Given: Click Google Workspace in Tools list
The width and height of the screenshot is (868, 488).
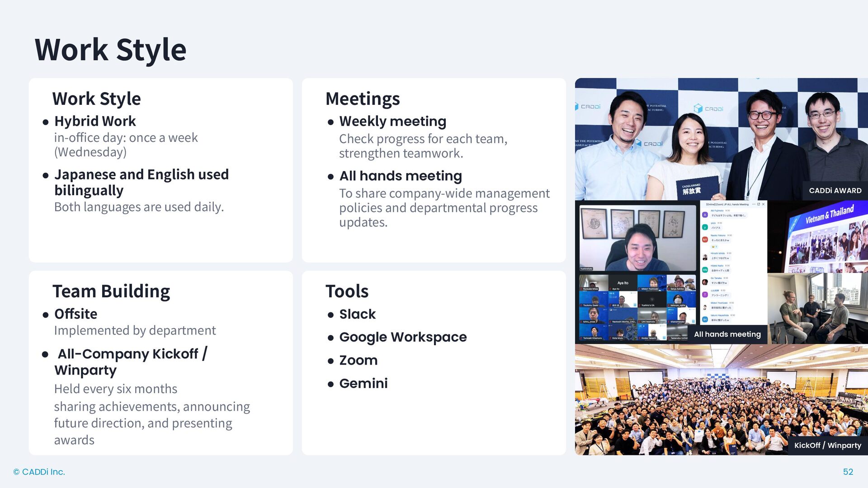Looking at the screenshot, I should pos(402,337).
